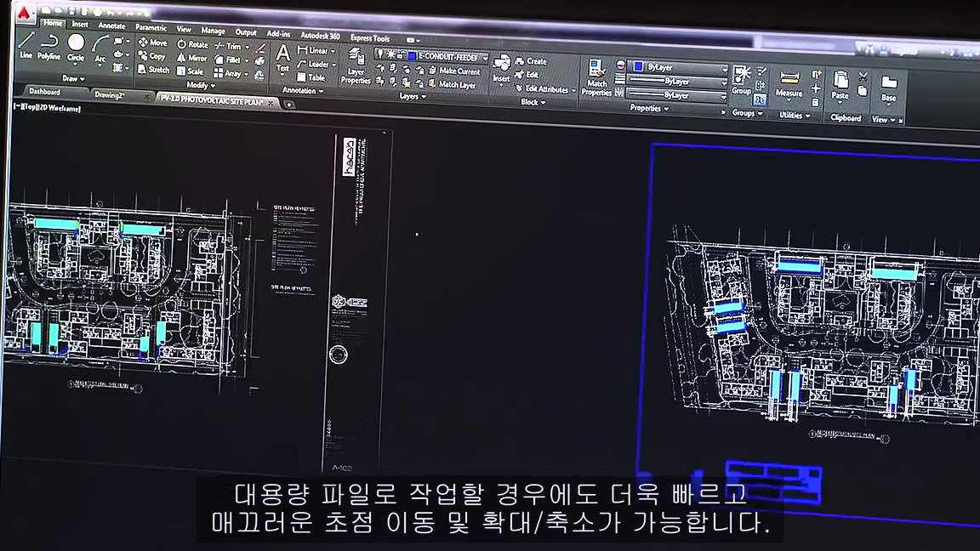Viewport: 980px width, 551px height.
Task: Toggle layer lock padlock icon
Action: (401, 55)
